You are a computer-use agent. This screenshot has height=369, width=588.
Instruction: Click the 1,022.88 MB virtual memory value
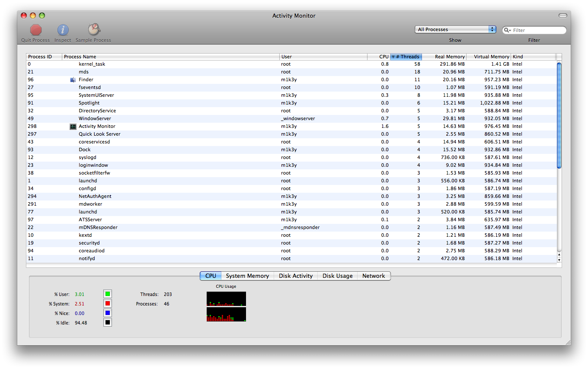point(495,103)
